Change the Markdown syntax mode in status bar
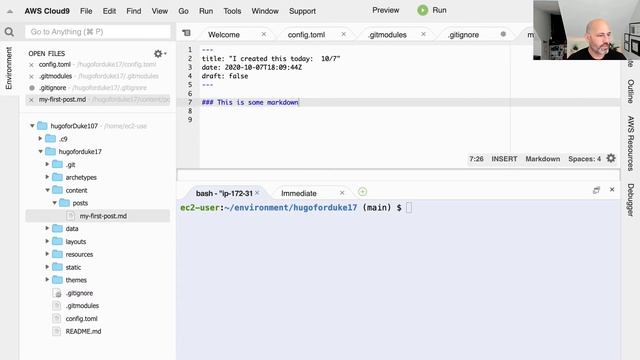The height and width of the screenshot is (360, 640). (542, 159)
